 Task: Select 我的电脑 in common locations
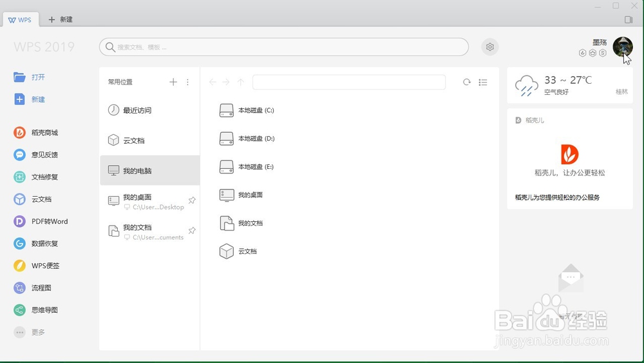pyautogui.click(x=150, y=170)
